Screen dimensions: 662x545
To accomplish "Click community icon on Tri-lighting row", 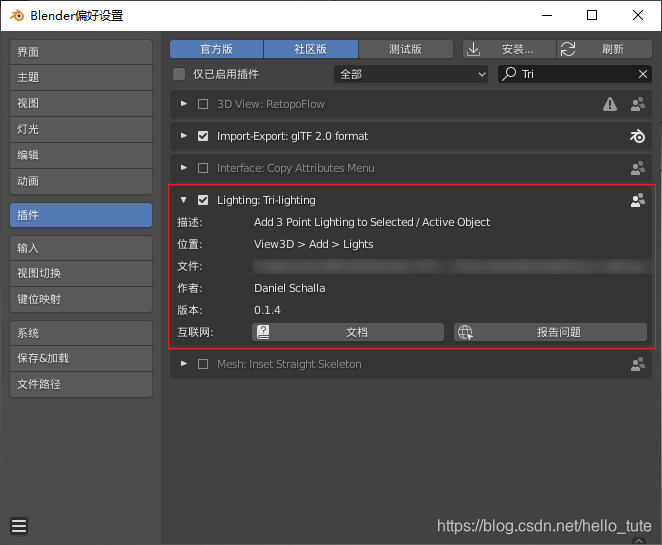I will coord(638,201).
